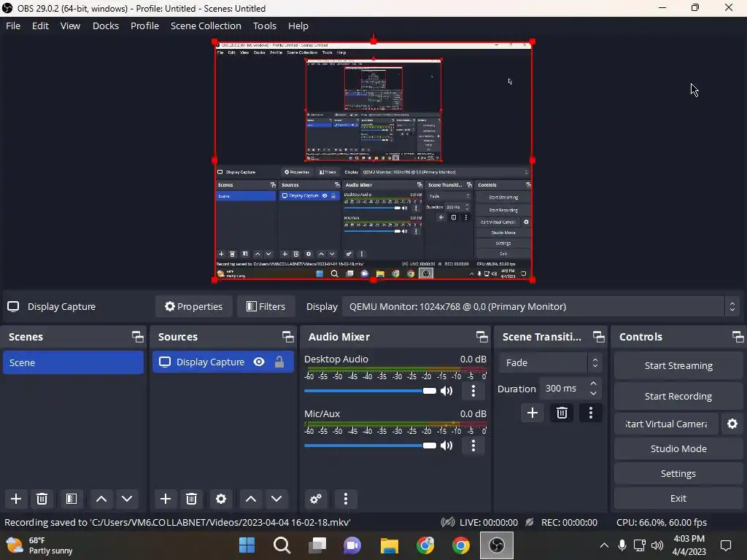Open transition properties three-dot menu
This screenshot has height=560, width=747.
(x=591, y=413)
